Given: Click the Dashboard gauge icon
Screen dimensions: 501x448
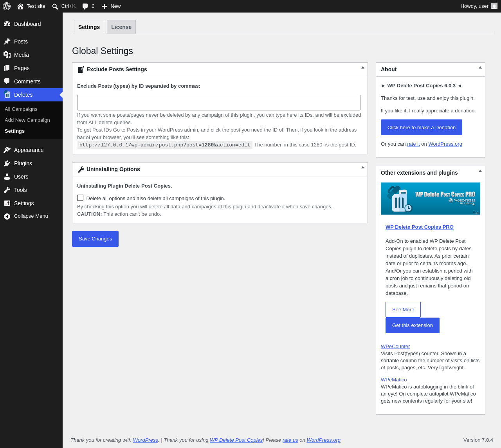Looking at the screenshot, I should [x=7, y=24].
